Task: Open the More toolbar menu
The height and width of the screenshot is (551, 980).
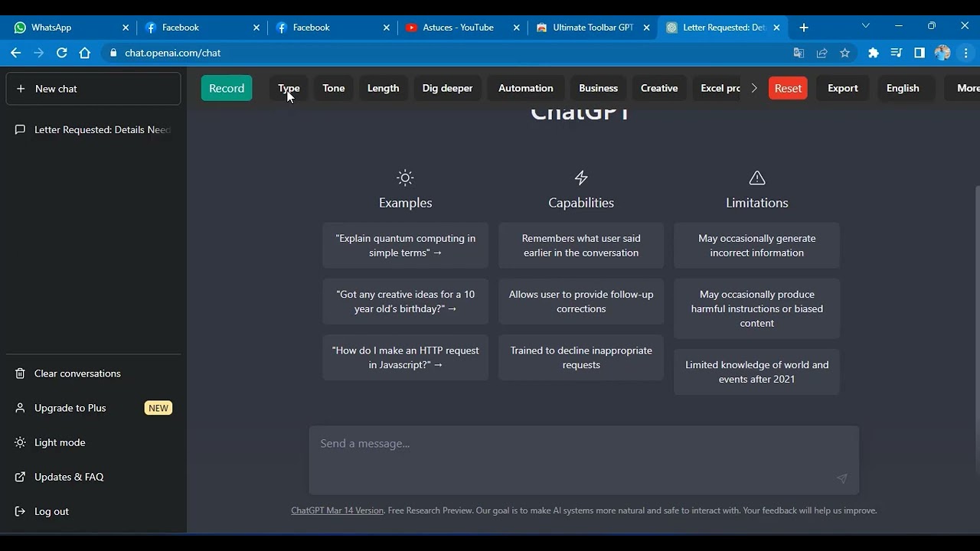Action: click(962, 88)
